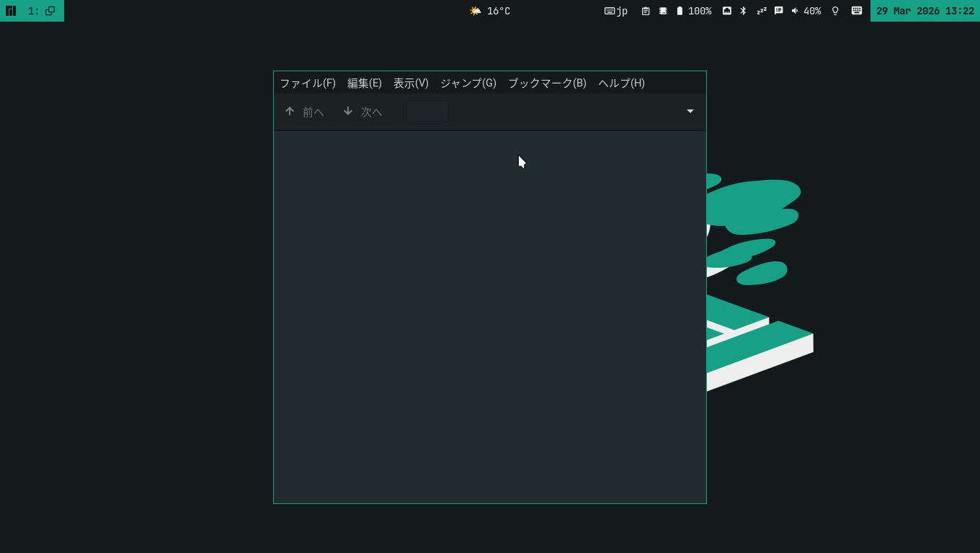Expand the toolbar overflow dropdown arrow
This screenshot has width=980, height=553.
(690, 112)
